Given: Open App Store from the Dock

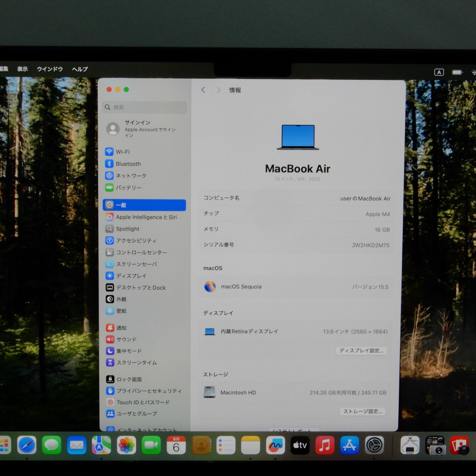Looking at the screenshot, I should pos(349,445).
